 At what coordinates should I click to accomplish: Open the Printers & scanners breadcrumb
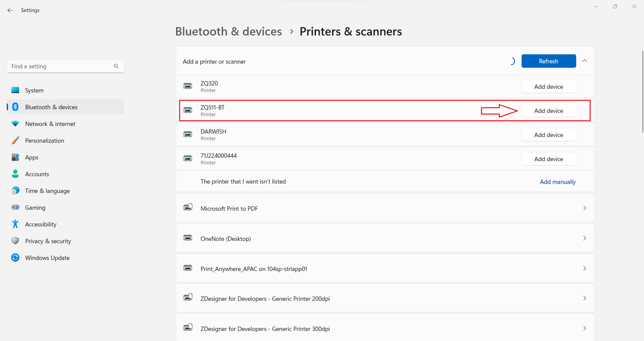351,31
